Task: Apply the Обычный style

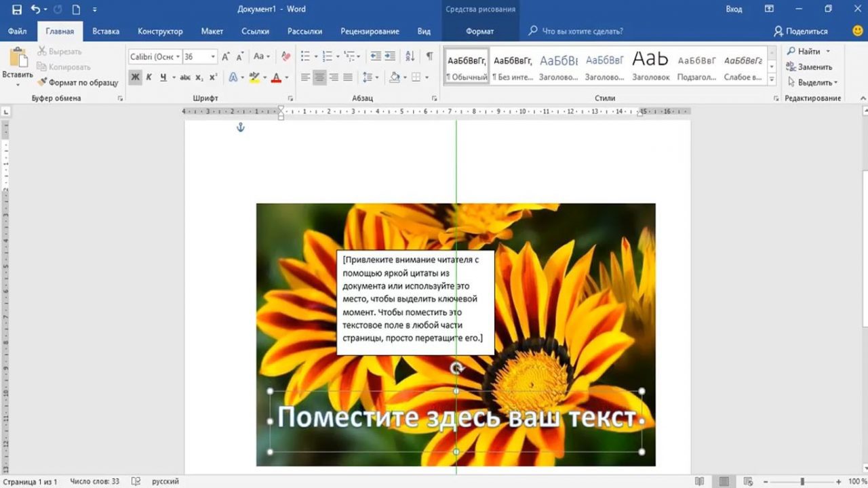Action: [x=467, y=66]
